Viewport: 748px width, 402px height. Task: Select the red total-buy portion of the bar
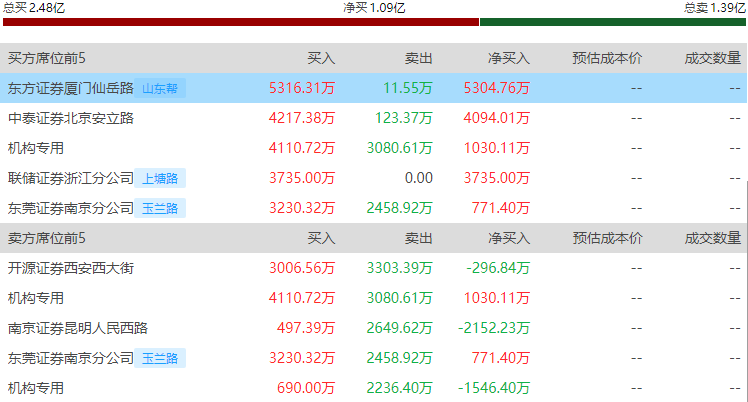click(x=241, y=22)
